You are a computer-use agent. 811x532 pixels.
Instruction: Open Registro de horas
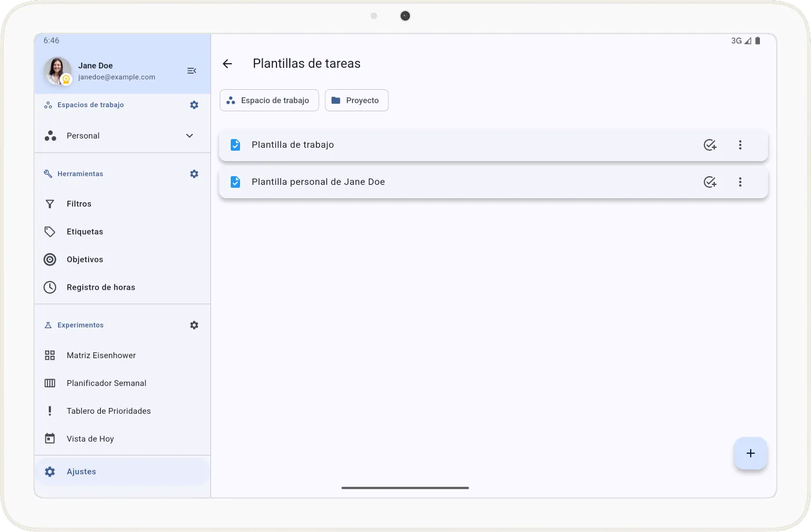pos(122,287)
